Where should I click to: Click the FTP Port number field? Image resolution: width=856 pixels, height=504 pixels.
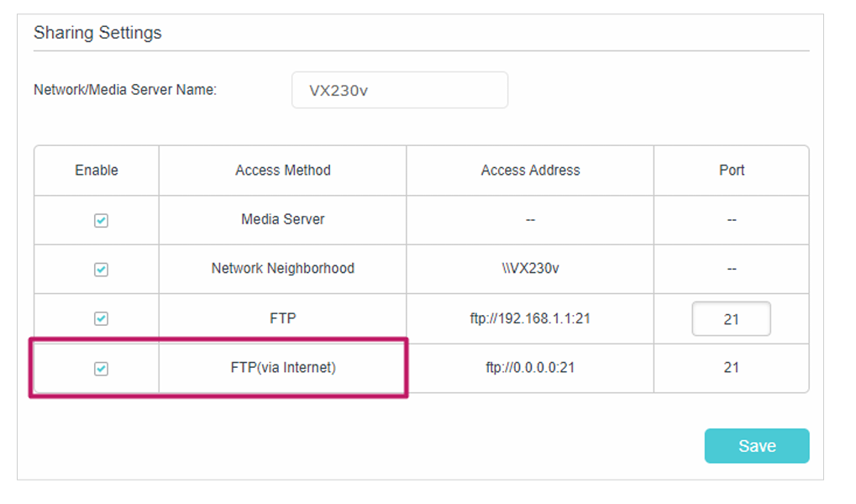pyautogui.click(x=730, y=318)
